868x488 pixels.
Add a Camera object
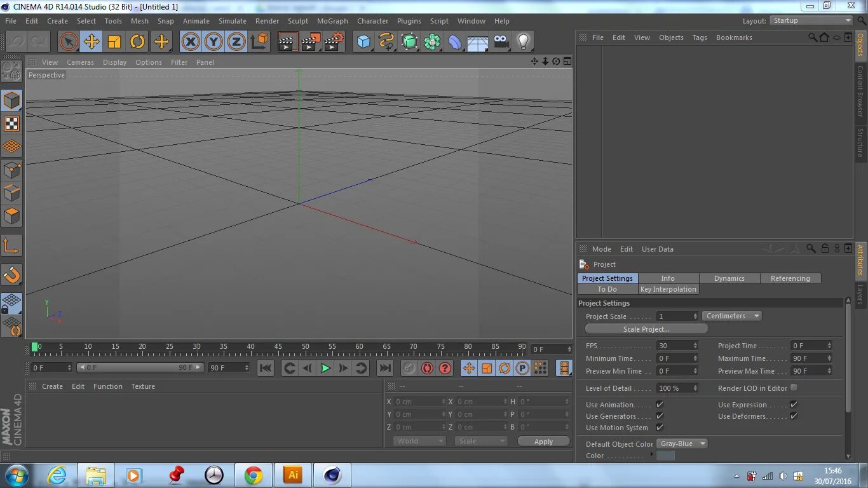point(501,42)
